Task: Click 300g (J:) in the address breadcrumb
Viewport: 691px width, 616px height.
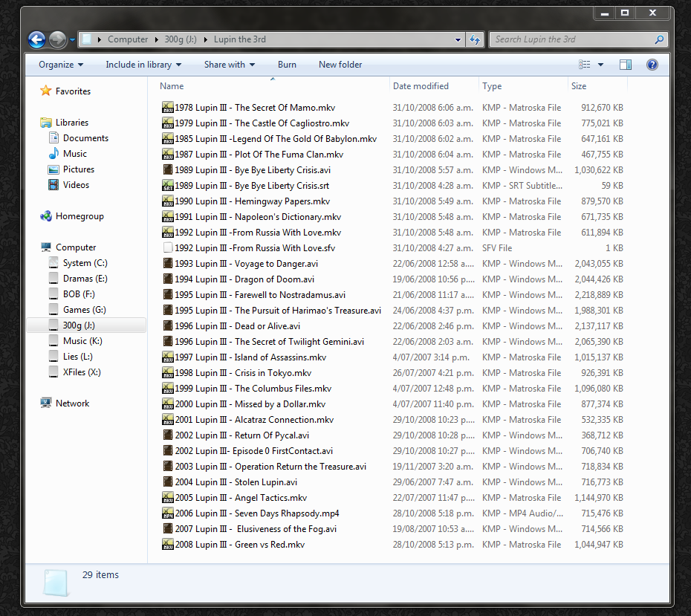Action: point(181,39)
